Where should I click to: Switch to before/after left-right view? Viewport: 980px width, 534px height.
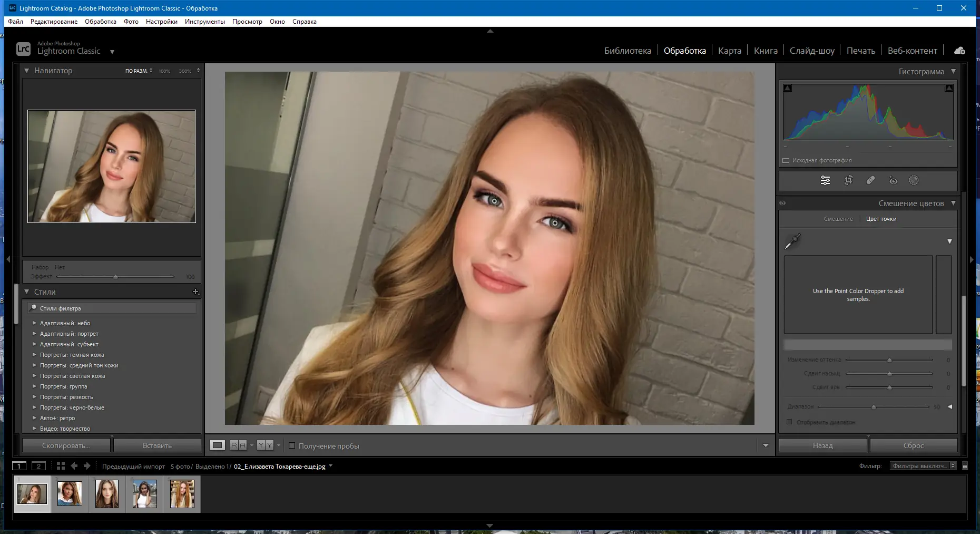point(239,445)
